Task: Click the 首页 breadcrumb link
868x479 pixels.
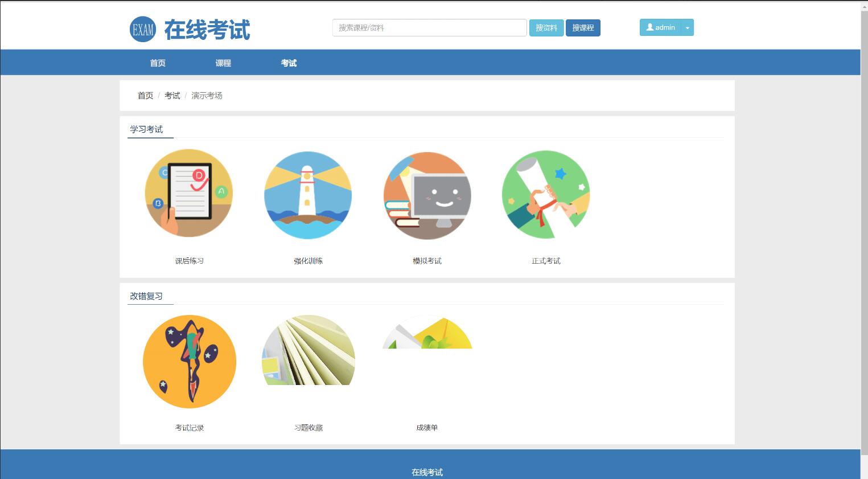Action: point(145,96)
